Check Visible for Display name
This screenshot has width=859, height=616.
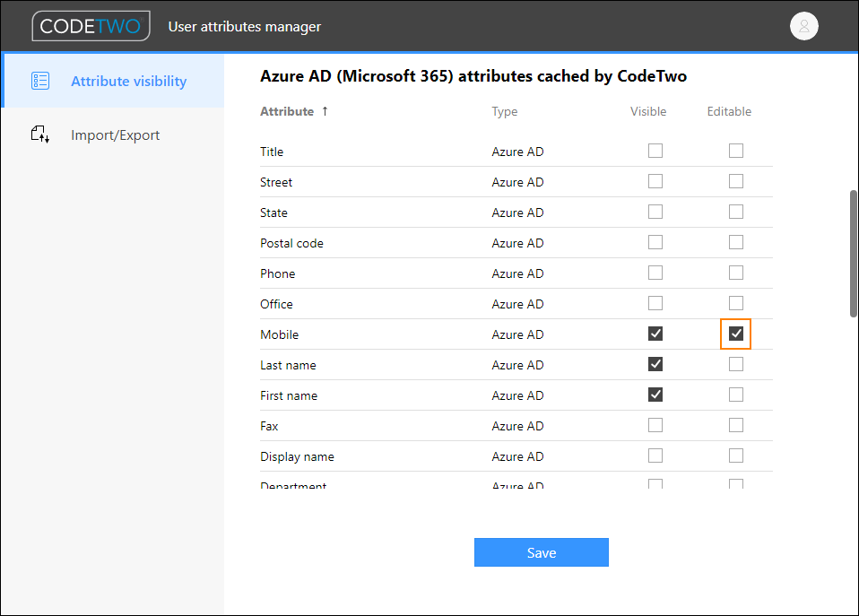click(655, 456)
